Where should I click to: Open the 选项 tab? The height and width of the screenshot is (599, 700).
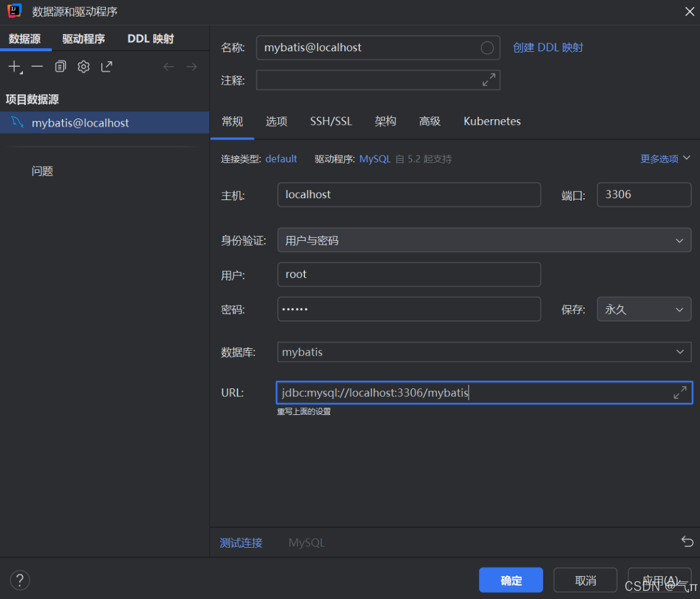pos(277,121)
